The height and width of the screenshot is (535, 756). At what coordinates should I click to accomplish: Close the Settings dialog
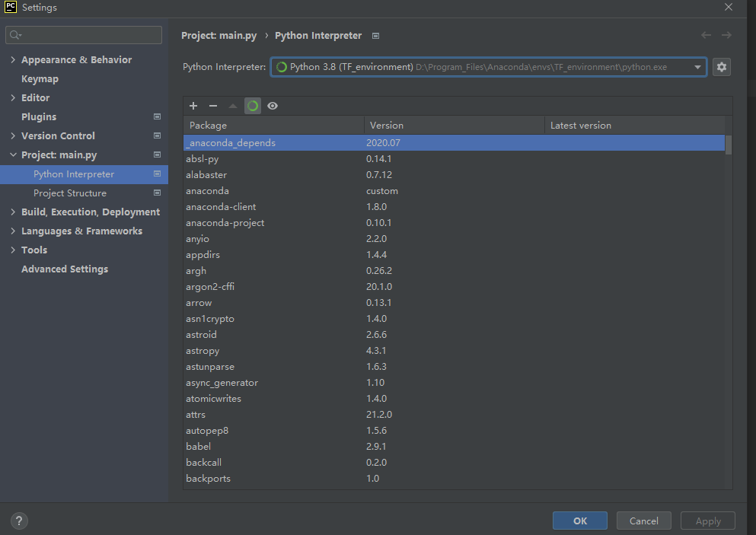point(729,8)
